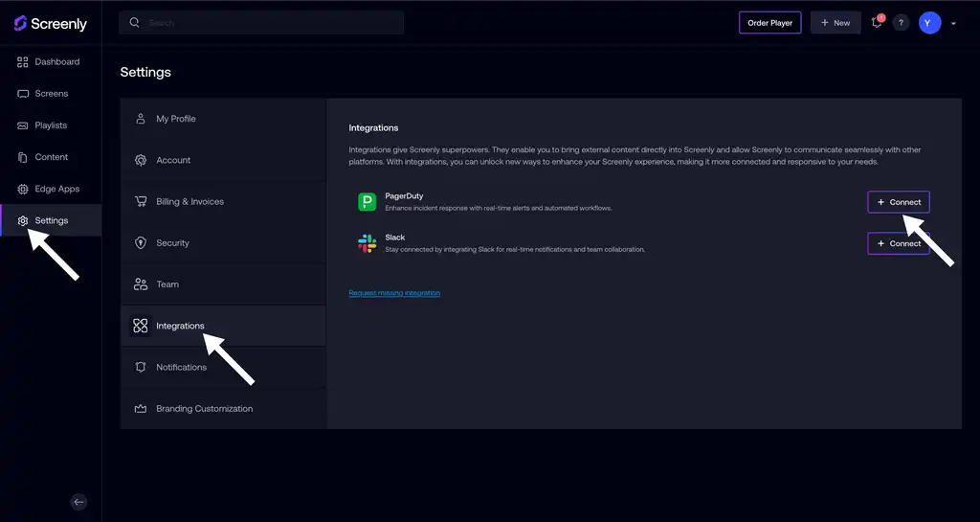Screen dimensions: 980x522
Task: Click the search magnifier icon
Action: tap(134, 22)
